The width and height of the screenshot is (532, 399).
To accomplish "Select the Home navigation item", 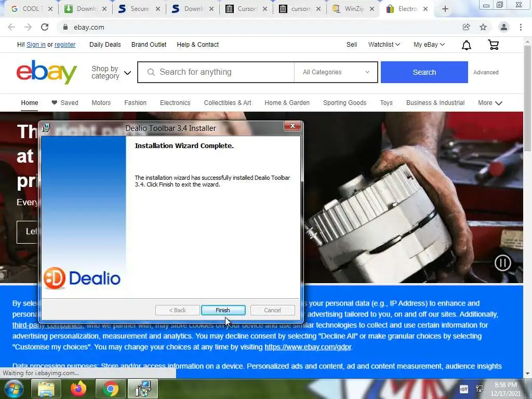I will pos(30,103).
